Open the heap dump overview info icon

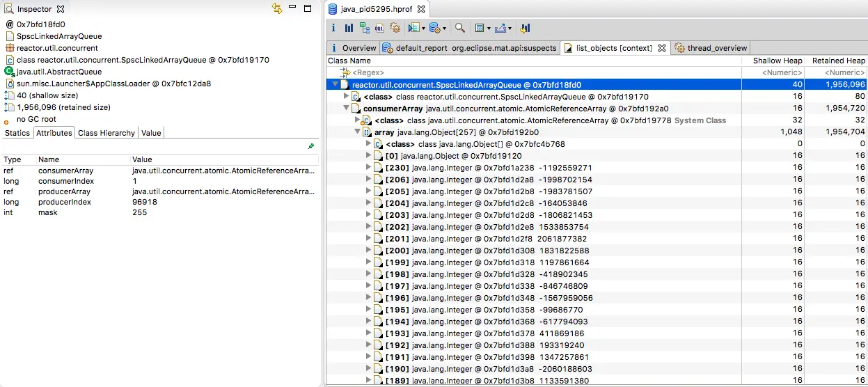(333, 29)
